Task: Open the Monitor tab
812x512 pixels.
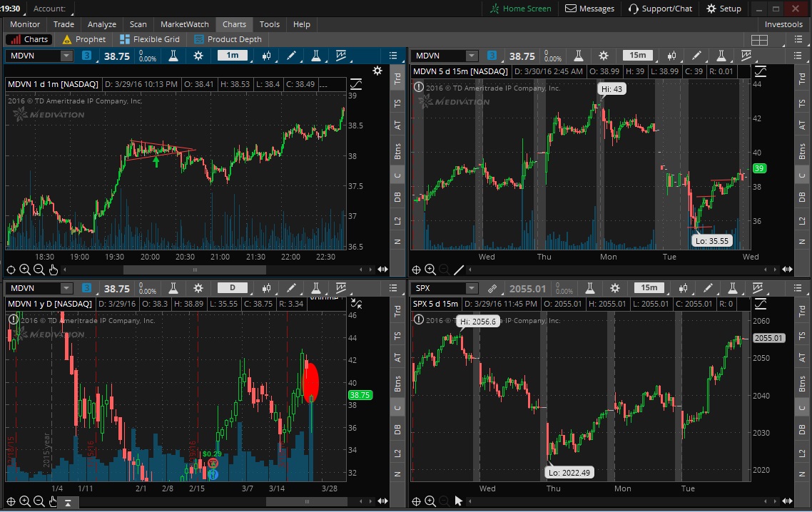Action: (25, 24)
